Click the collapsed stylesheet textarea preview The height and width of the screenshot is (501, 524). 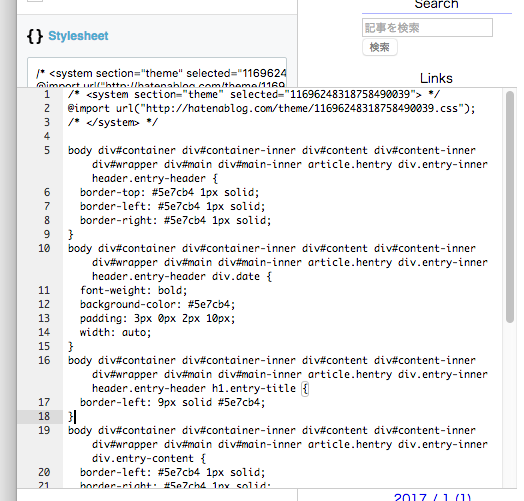(x=157, y=73)
